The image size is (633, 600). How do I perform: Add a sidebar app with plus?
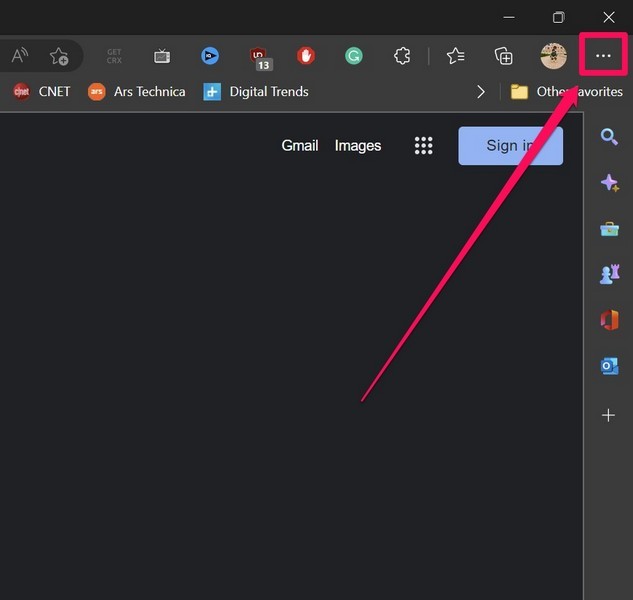[x=608, y=415]
